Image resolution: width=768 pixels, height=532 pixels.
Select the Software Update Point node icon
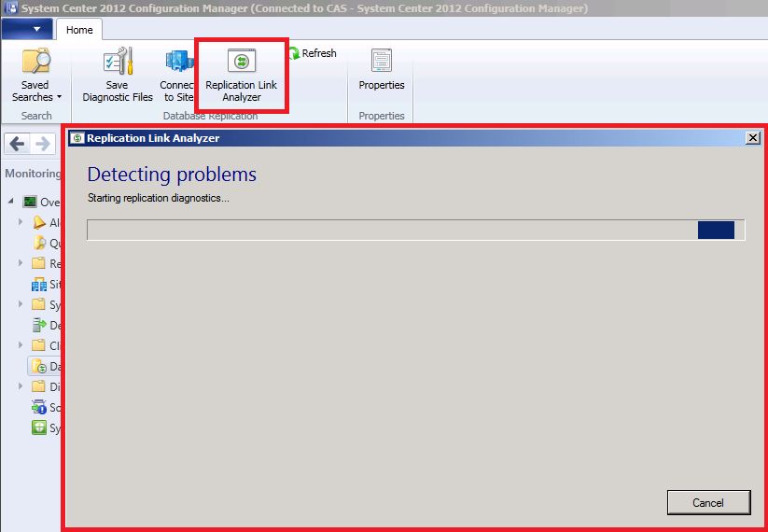38,408
